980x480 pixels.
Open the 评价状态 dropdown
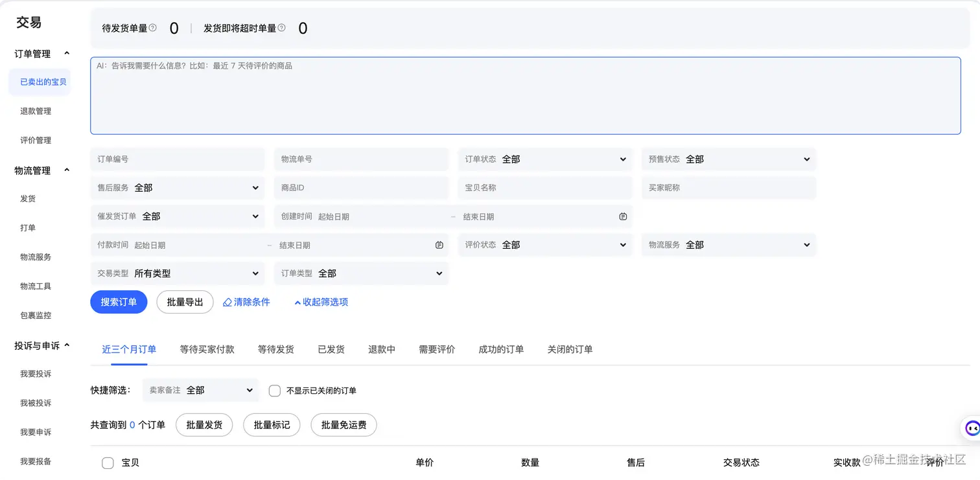tap(545, 245)
